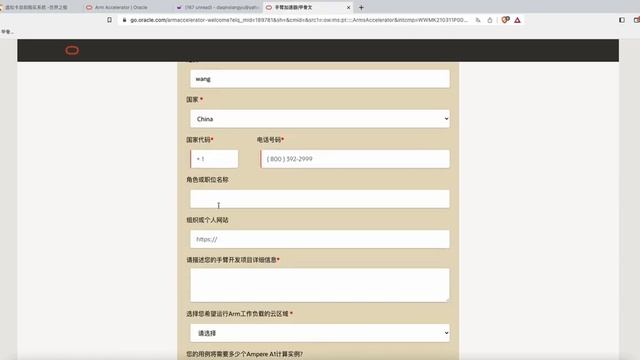This screenshot has height=360, width=640.
Task: Click the 组织或个人网站 label
Action: [207, 220]
